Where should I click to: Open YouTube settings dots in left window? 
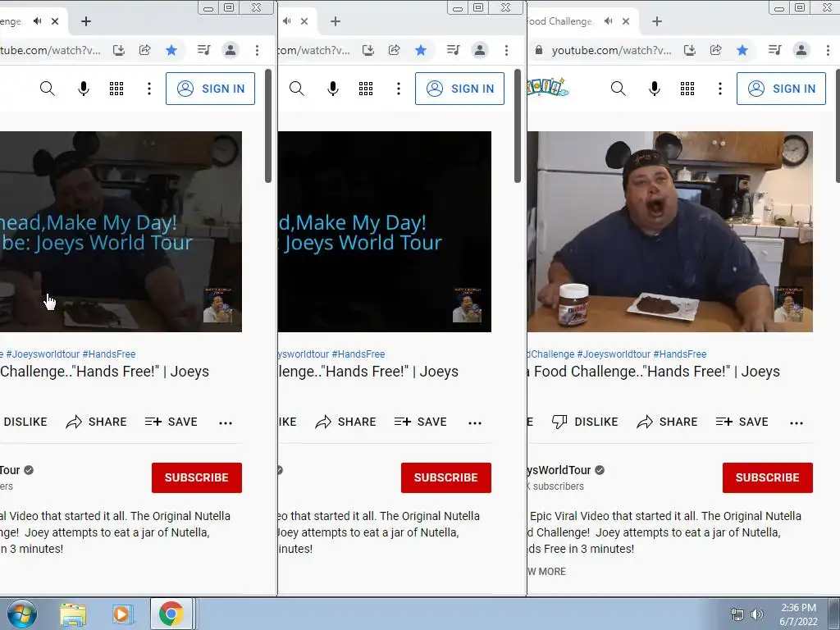tap(149, 89)
